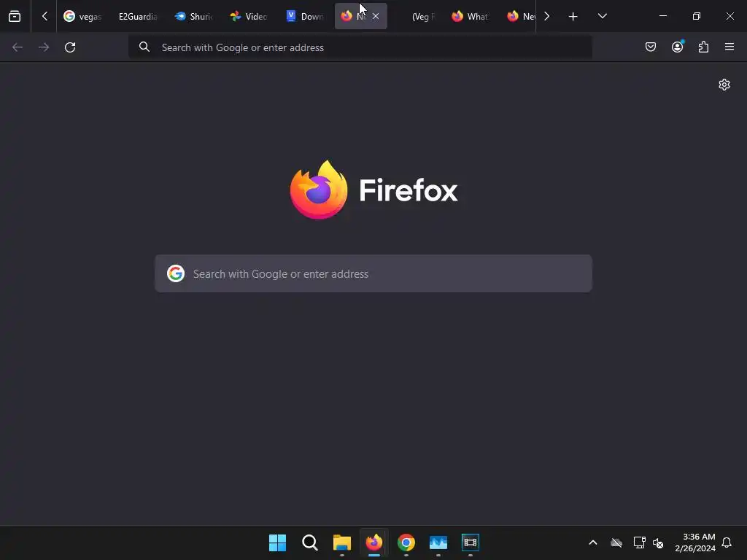Click the Firefox logo on new tab page

pos(374,190)
